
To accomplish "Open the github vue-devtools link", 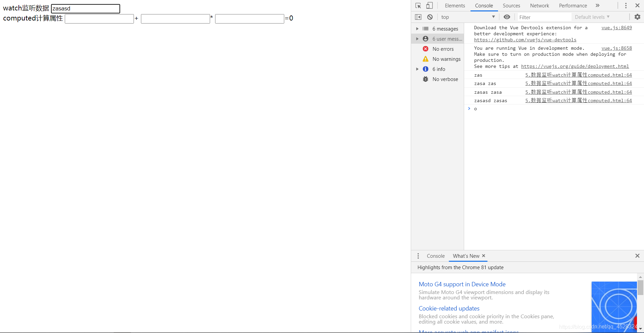I will coord(525,40).
